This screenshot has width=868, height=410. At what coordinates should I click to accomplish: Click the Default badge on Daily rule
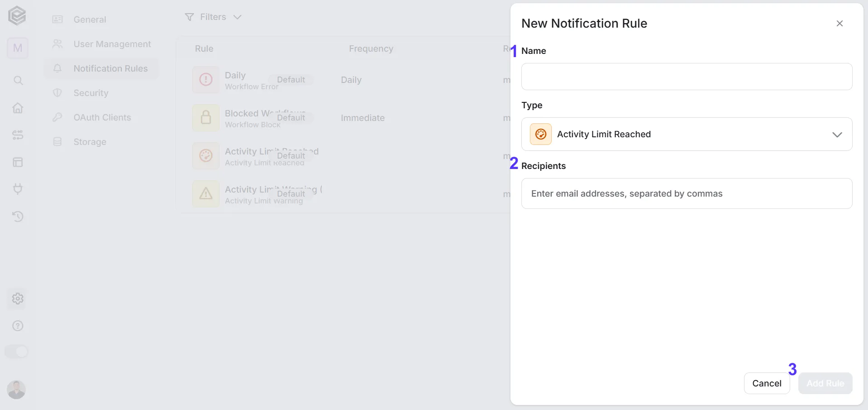(291, 80)
